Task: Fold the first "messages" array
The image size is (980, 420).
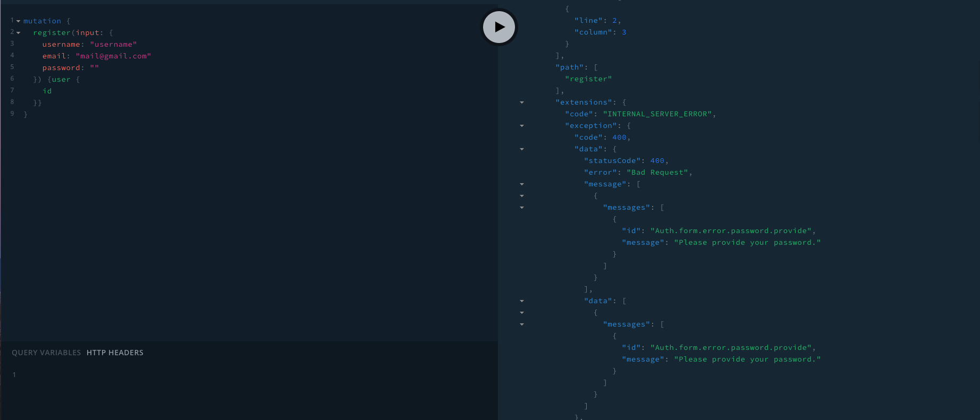Action: pos(522,208)
